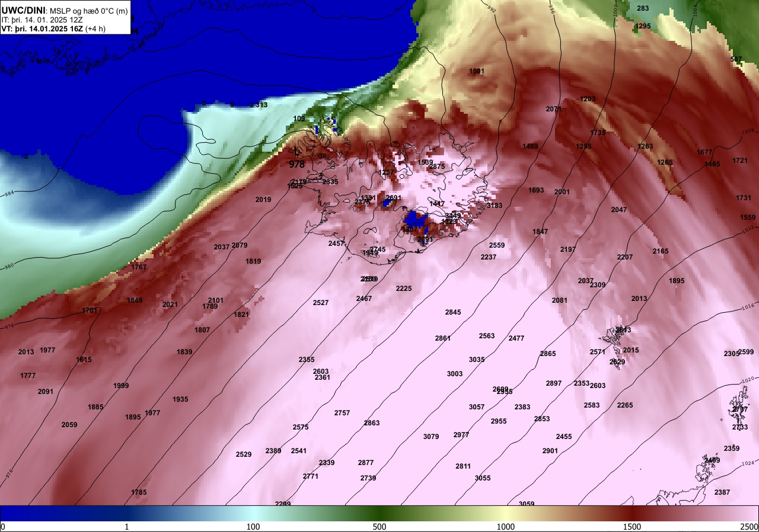Click the UWC/DINI title label
Screen dimensions: 759x532
23,11
